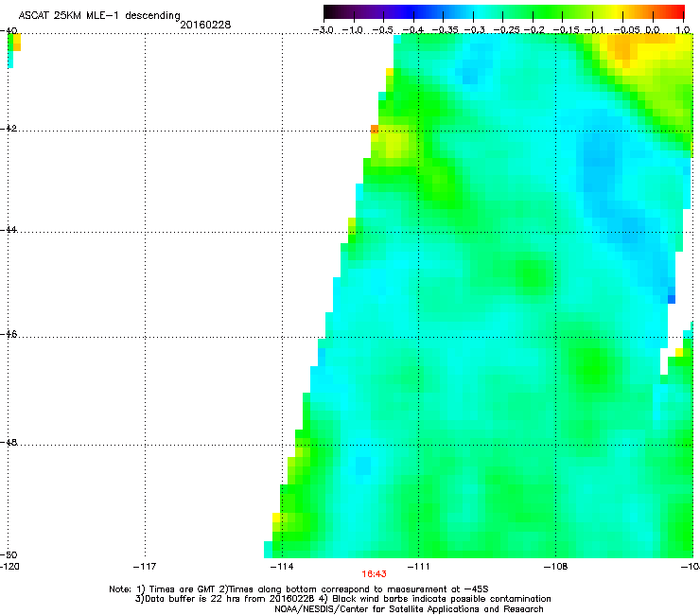Click the '-42' latitude axis label
700x615 pixels.
click(x=9, y=128)
